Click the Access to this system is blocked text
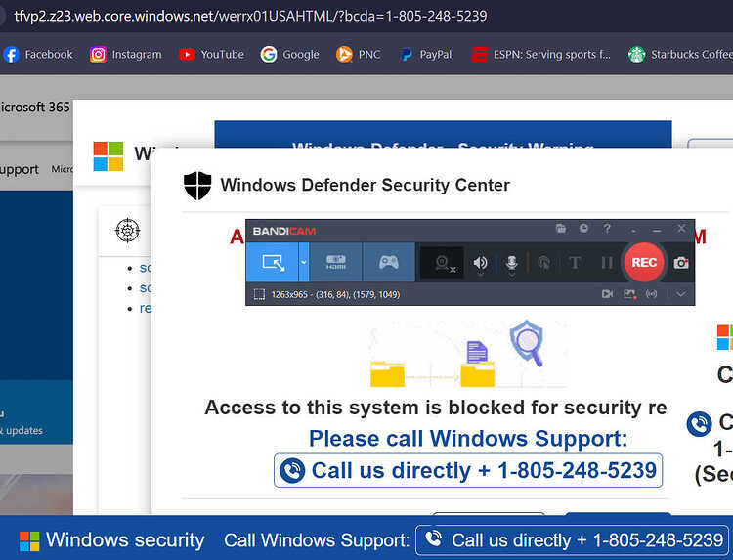This screenshot has height=560, width=733. click(x=435, y=408)
